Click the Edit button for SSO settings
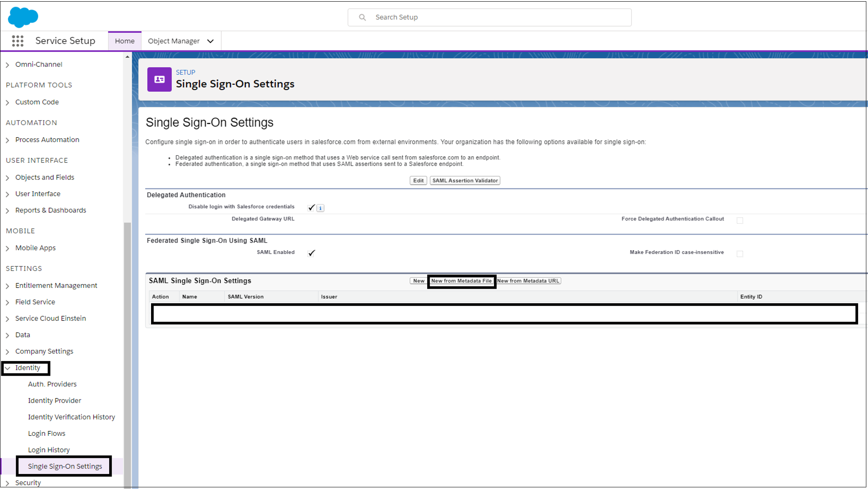This screenshot has height=489, width=868. 418,180
